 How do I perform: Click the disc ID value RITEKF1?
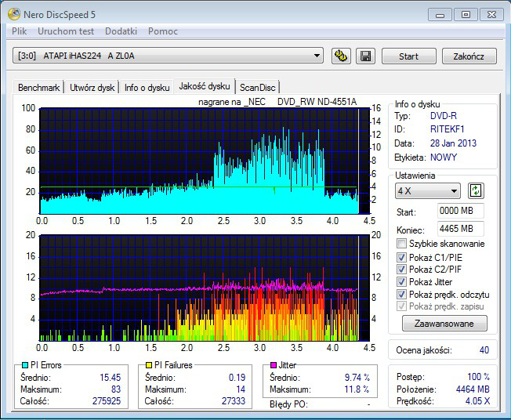tap(447, 129)
